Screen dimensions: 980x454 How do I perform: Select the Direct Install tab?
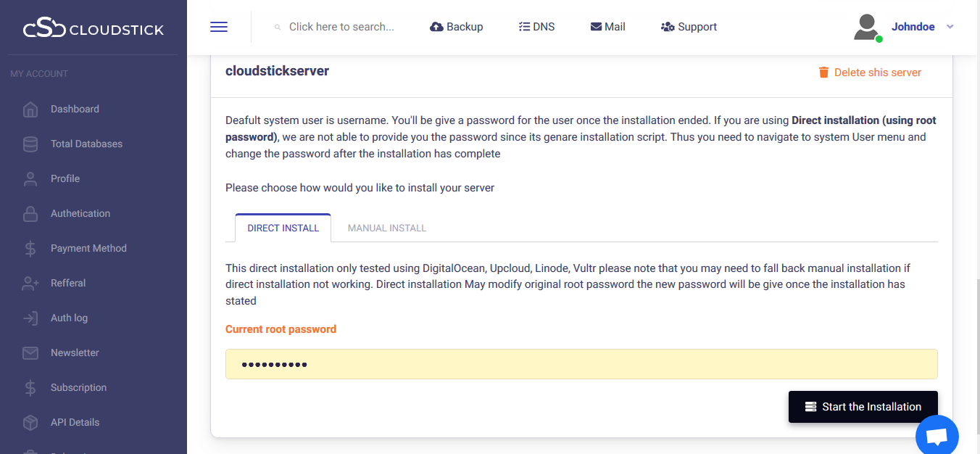tap(283, 228)
